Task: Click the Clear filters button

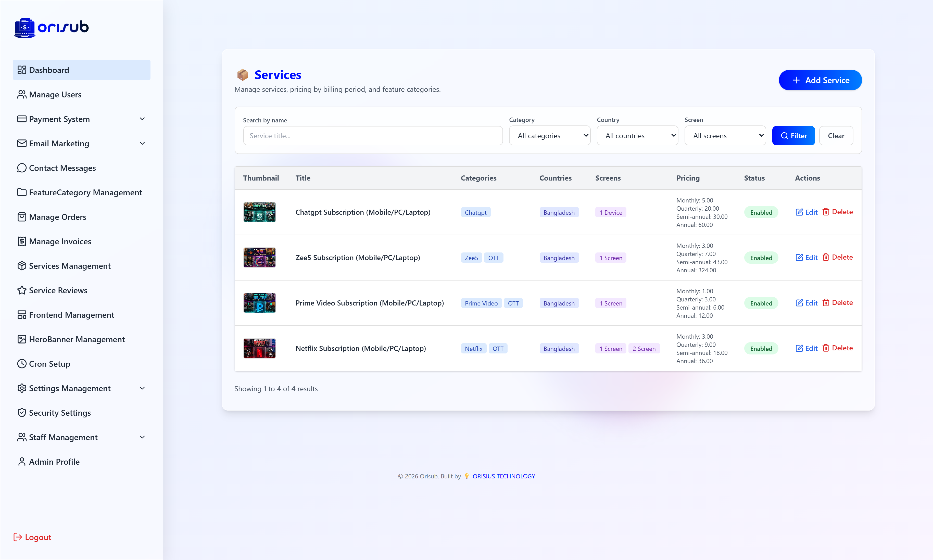Action: [836, 135]
